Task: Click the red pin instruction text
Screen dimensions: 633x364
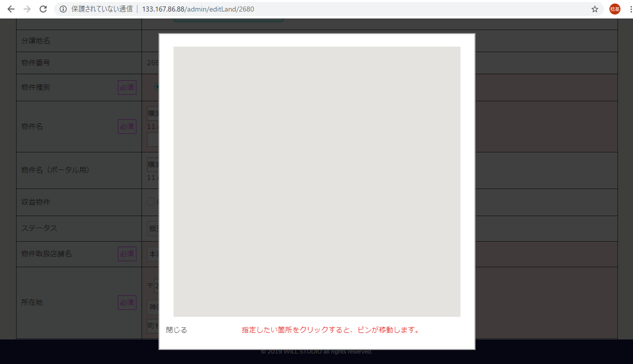Action: 330,330
